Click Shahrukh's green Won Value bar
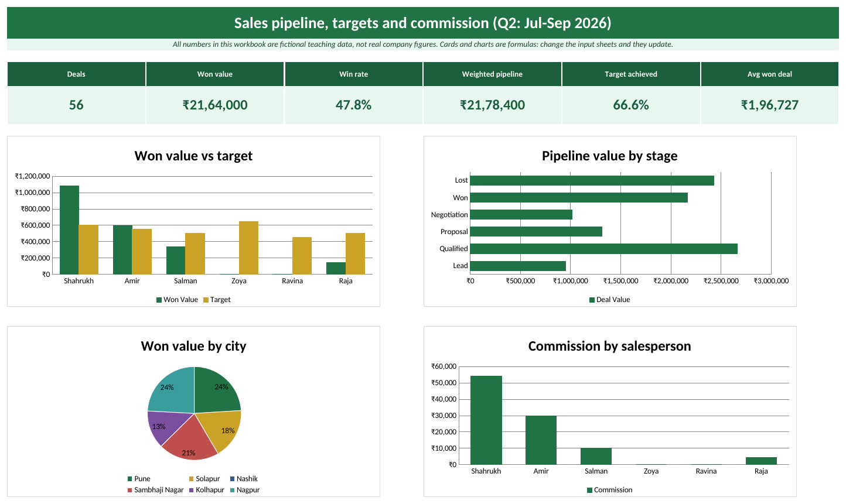Image resolution: width=846 pixels, height=504 pixels. 69,229
